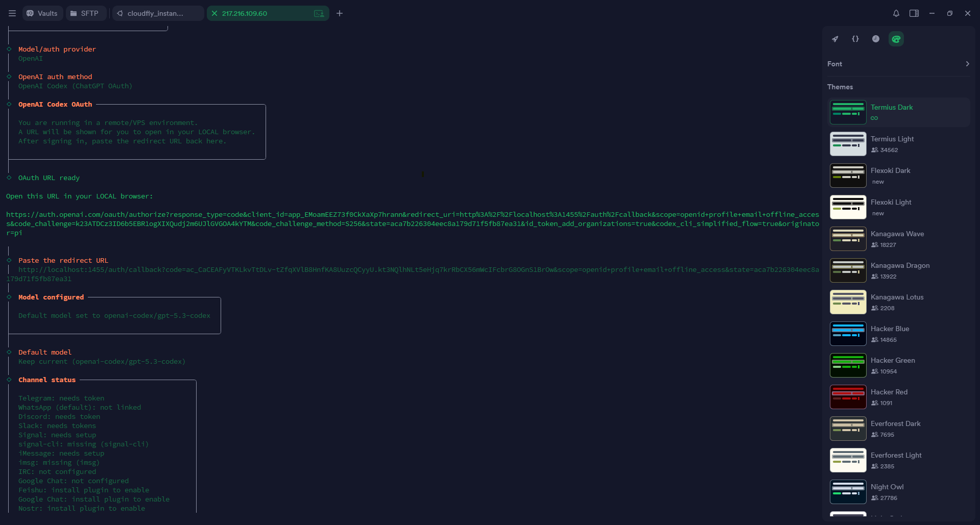This screenshot has height=525, width=980.
Task: Click 'Nostr: install plugin to enable' line
Action: [82, 508]
